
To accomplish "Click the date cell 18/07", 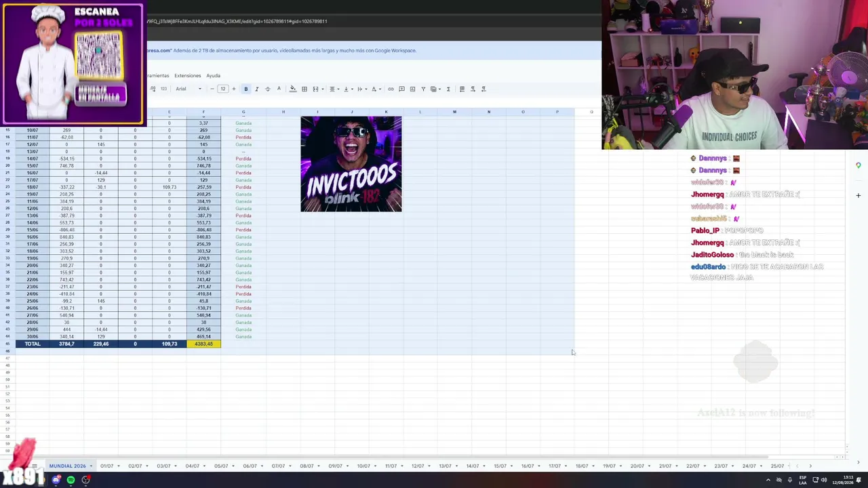I will [33, 187].
